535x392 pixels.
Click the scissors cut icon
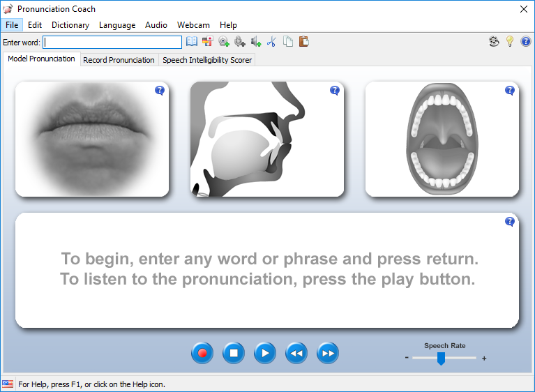pyautogui.click(x=272, y=42)
